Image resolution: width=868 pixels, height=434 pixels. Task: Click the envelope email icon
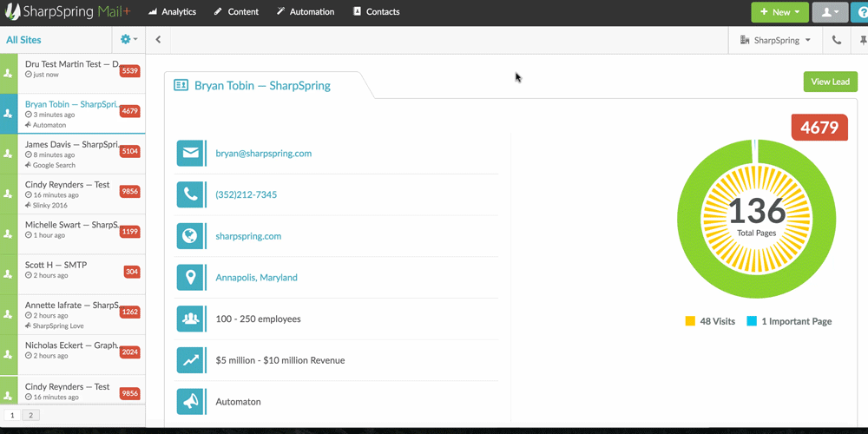[x=189, y=154]
